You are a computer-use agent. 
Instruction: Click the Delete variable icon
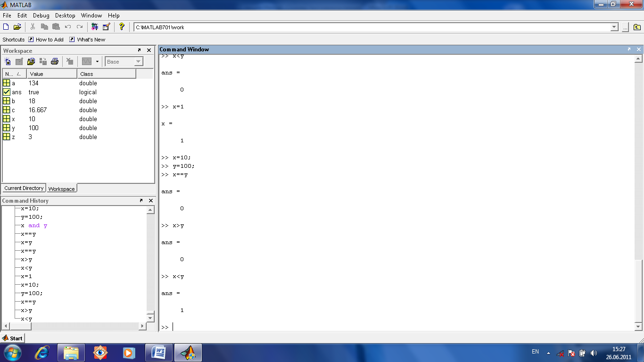[70, 61]
